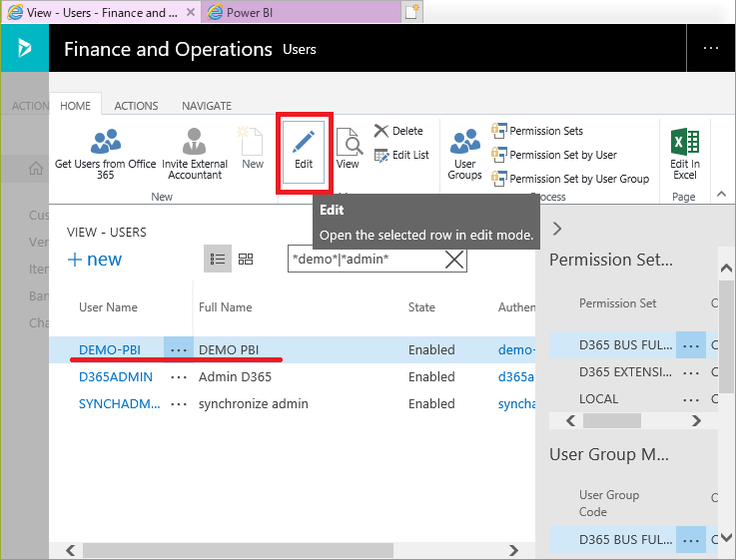Open the DEMO-PBI user link
The image size is (736, 560).
(110, 350)
